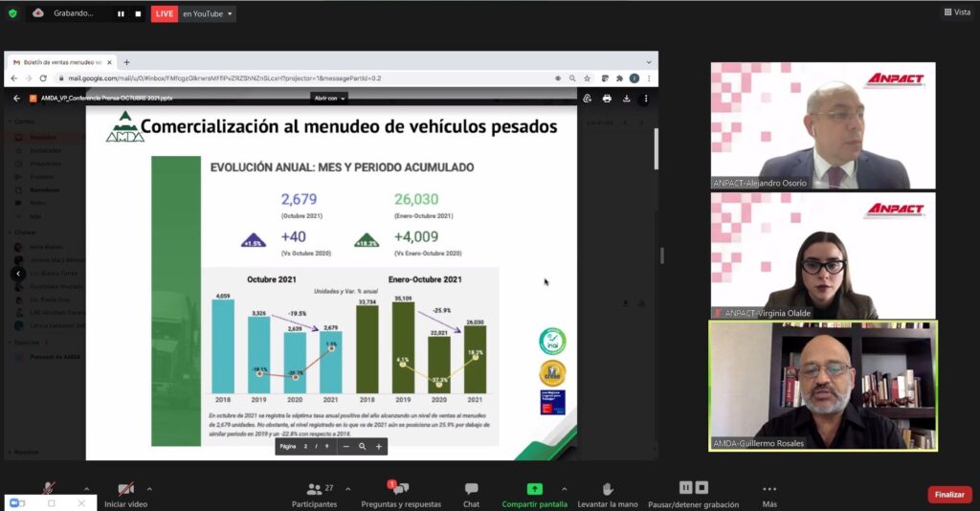Click the red Finalizar button
The width and height of the screenshot is (980, 511).
pyautogui.click(x=949, y=494)
